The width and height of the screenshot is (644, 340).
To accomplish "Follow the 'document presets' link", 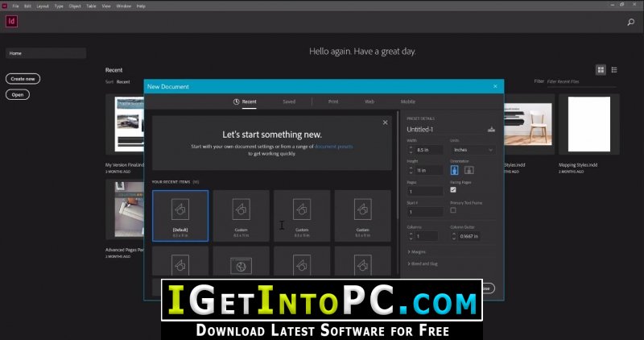I will tap(333, 147).
